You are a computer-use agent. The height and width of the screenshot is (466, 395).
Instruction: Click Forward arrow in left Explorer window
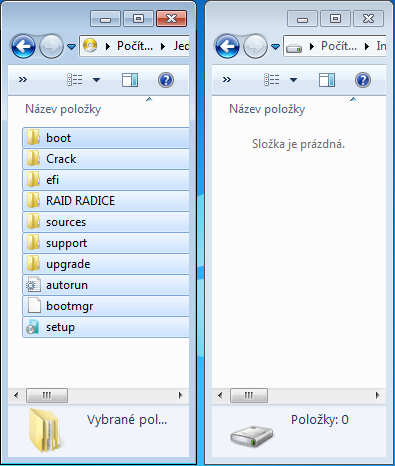[x=51, y=46]
